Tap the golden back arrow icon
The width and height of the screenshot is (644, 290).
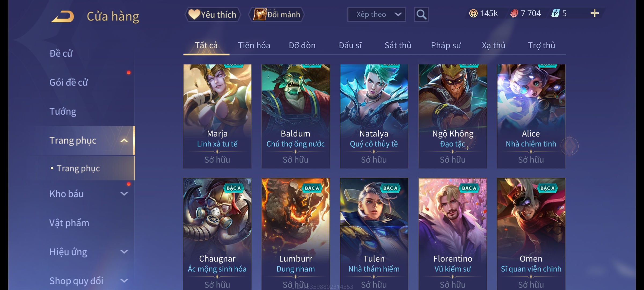click(63, 17)
